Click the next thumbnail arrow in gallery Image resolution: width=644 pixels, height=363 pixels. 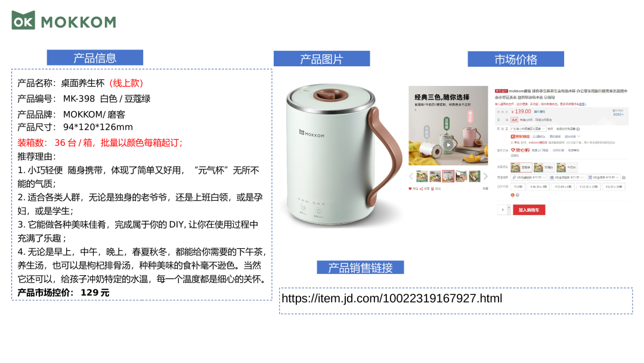click(x=485, y=176)
